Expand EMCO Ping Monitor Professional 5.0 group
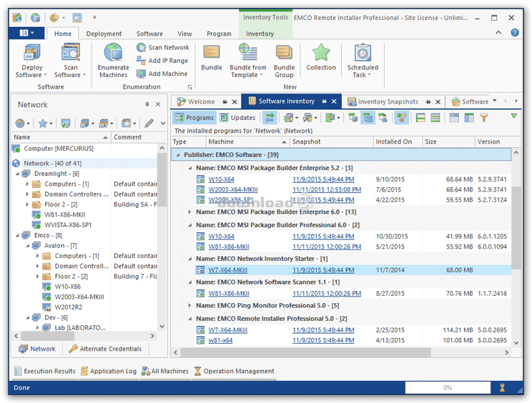 click(x=189, y=305)
